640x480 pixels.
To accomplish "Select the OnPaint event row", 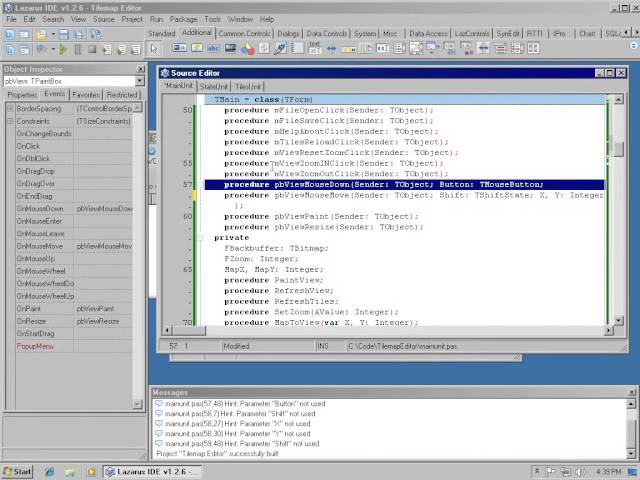I will [x=74, y=309].
